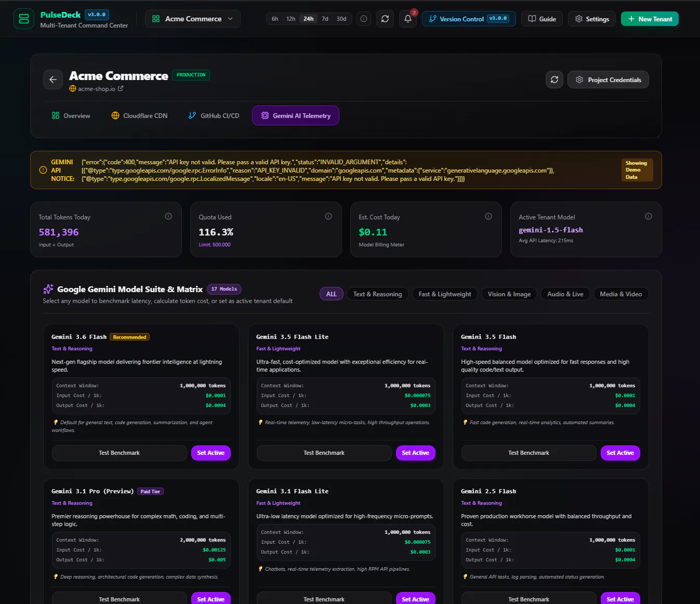The image size is (700, 604).
Task: Open Version Control v3.0.0
Action: [469, 19]
